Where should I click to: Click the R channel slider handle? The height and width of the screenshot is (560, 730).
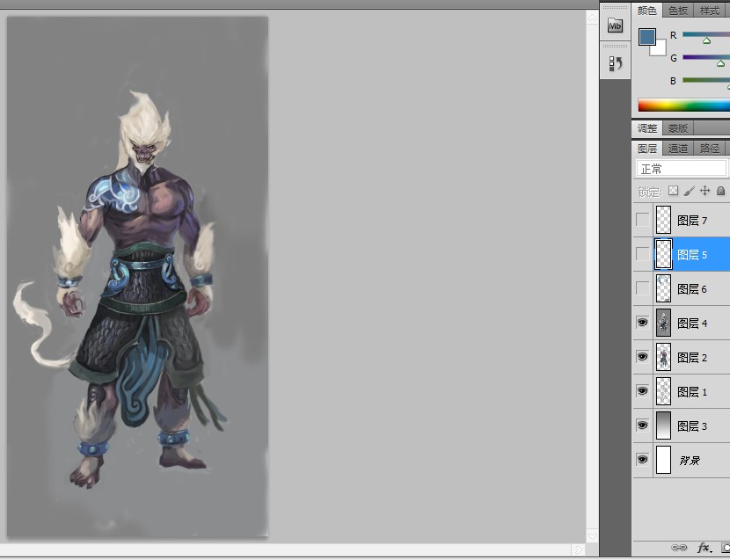(707, 41)
